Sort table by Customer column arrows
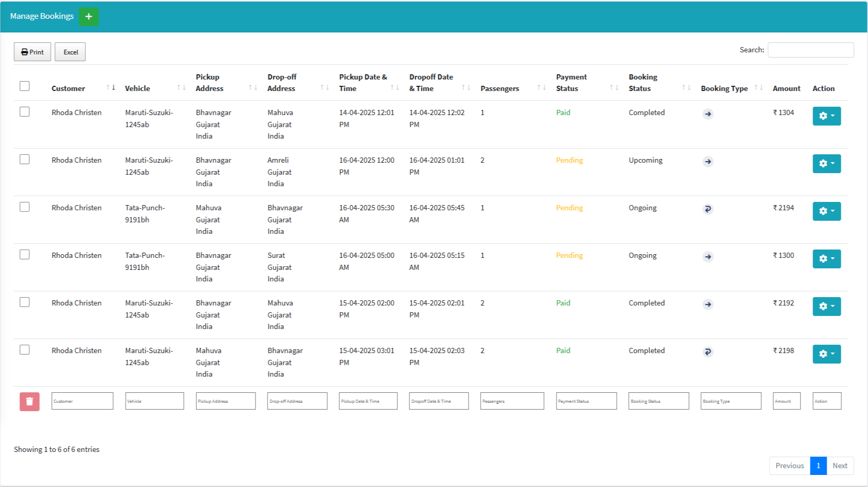Screen dimensions: 868x487 click(110, 88)
